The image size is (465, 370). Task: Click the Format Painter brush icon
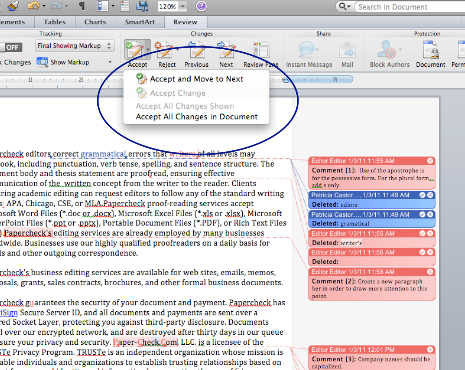[x=12, y=6]
